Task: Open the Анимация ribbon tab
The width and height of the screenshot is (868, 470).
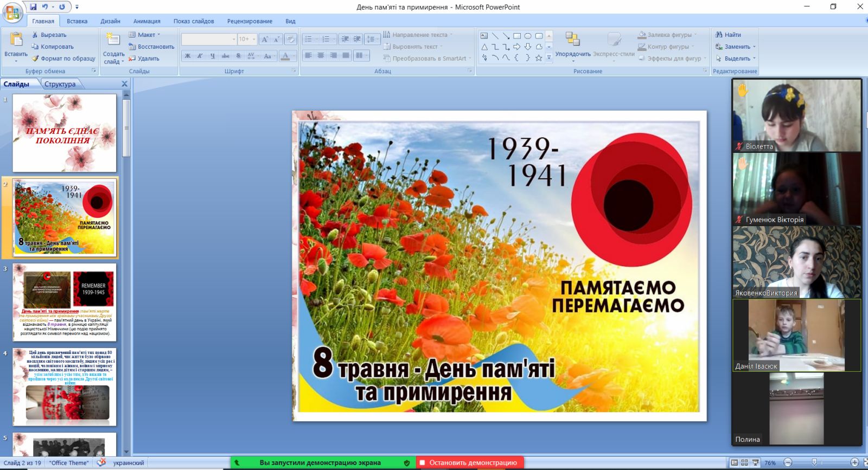Action: [x=147, y=21]
